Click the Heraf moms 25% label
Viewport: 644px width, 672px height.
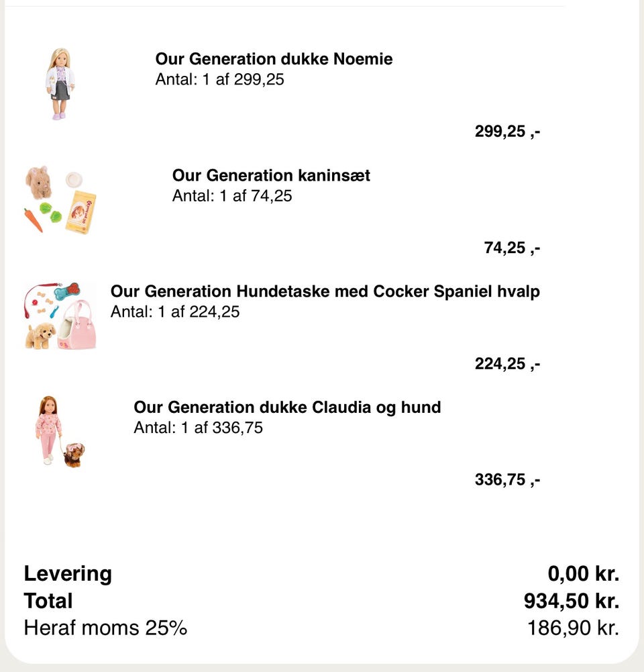tap(105, 628)
